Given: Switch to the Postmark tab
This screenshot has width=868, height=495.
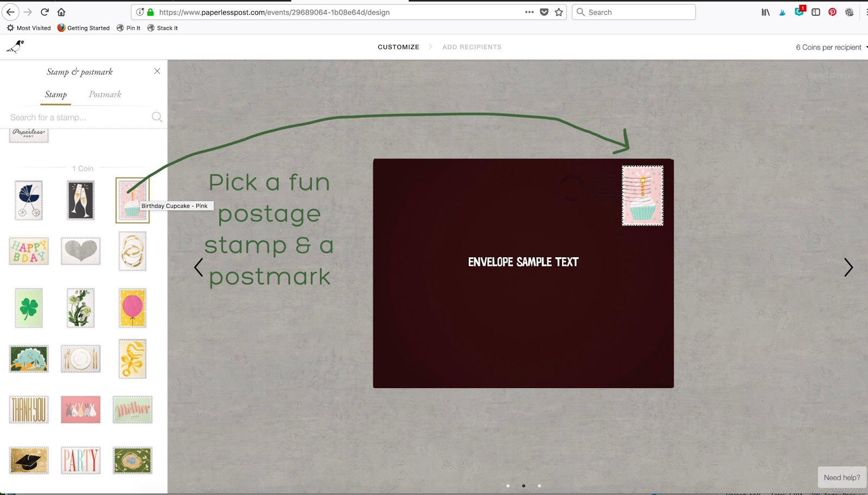Looking at the screenshot, I should 104,94.
